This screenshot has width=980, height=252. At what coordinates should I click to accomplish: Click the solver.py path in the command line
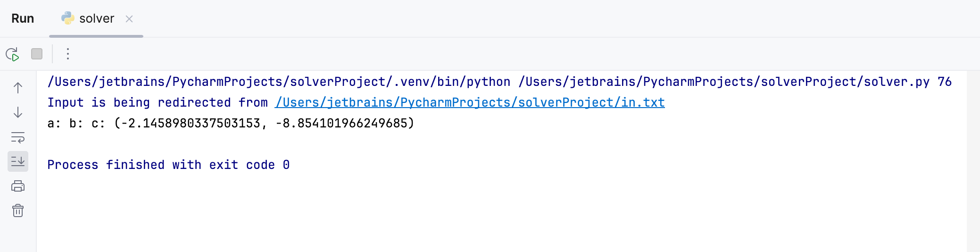[724, 82]
